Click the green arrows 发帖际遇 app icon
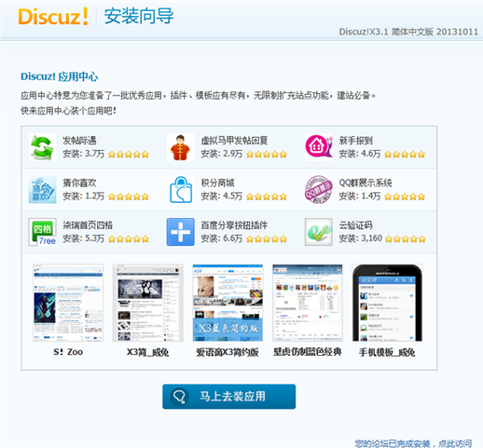 click(42, 147)
